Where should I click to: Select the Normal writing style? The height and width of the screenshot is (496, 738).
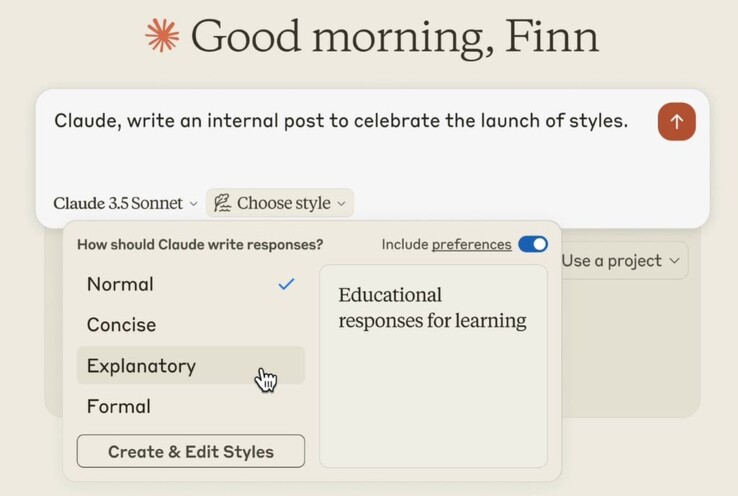click(121, 284)
